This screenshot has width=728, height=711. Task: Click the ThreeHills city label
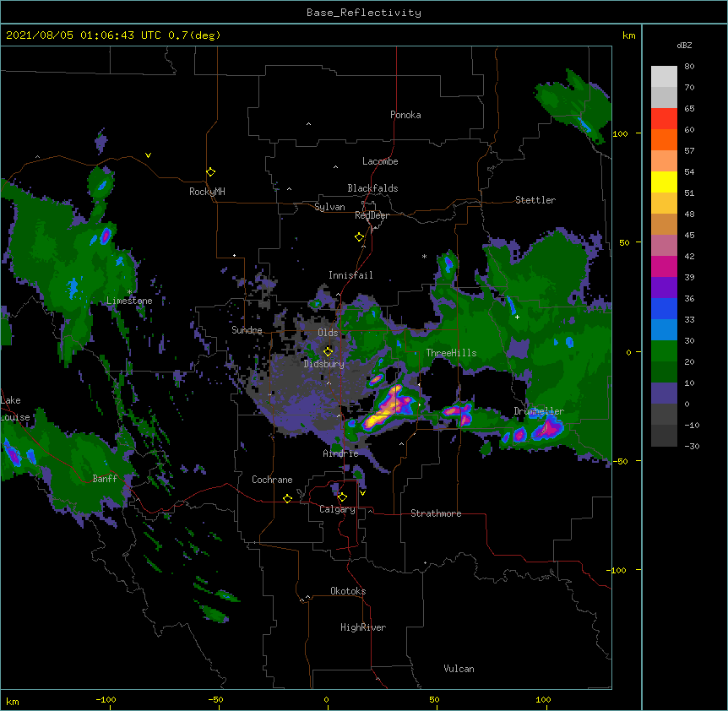click(x=451, y=353)
